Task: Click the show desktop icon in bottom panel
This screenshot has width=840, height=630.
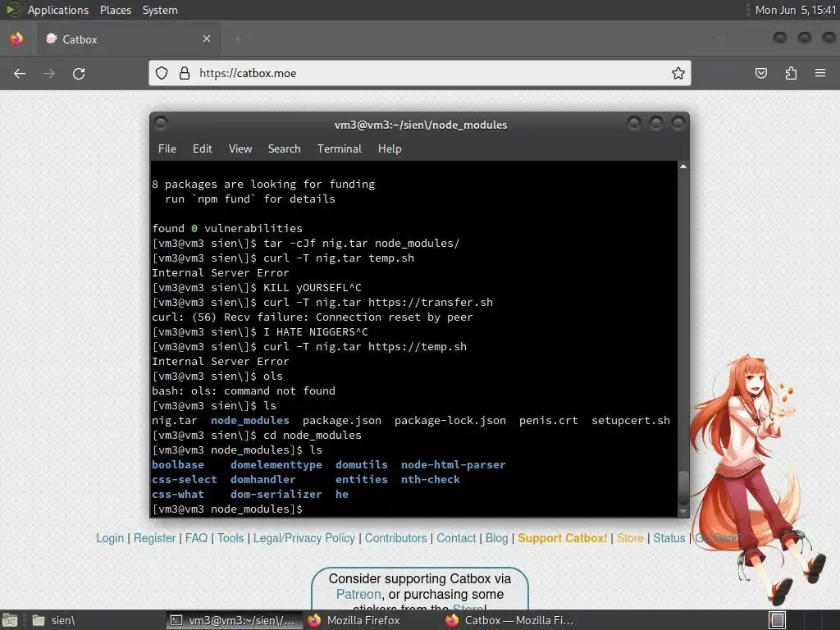Action: [x=9, y=620]
